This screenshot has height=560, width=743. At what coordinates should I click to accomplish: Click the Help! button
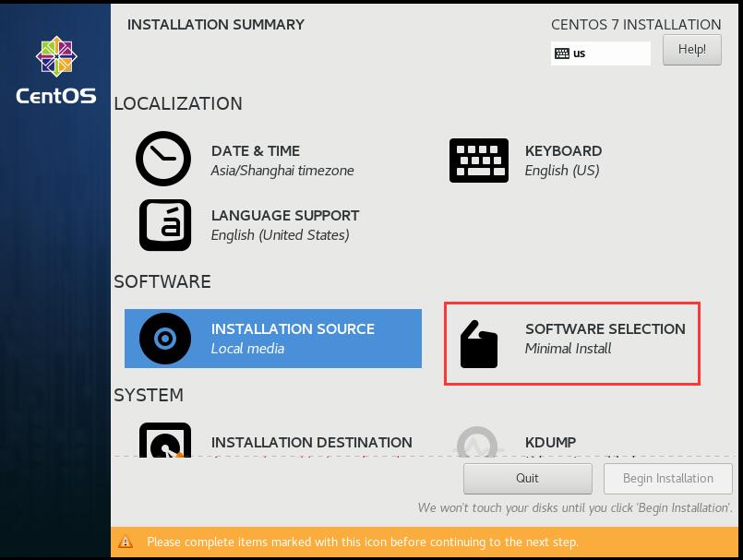pos(692,49)
